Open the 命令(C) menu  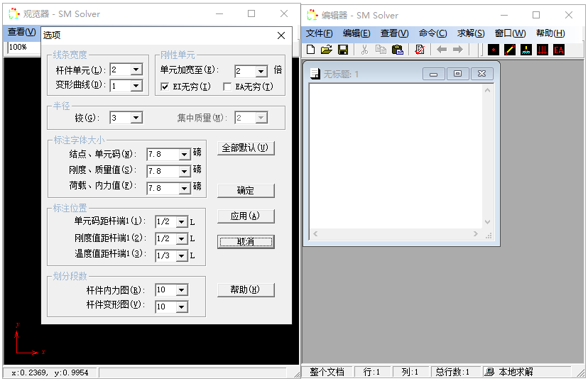432,33
